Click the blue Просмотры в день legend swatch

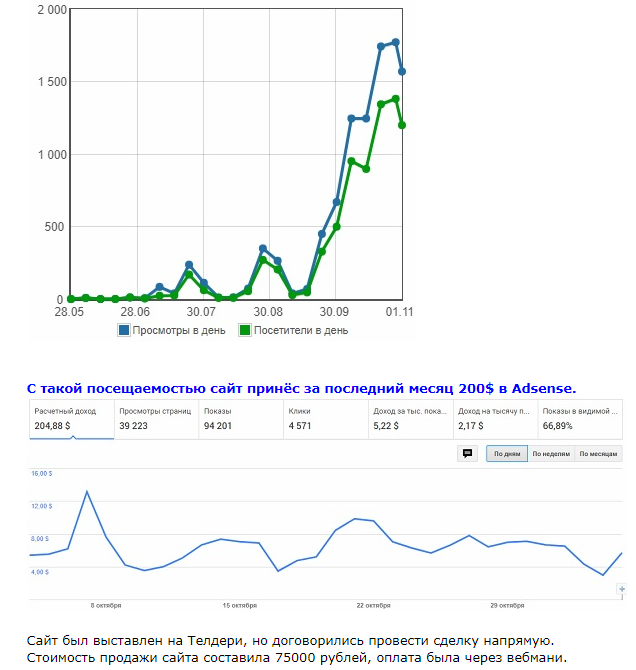[x=124, y=329]
